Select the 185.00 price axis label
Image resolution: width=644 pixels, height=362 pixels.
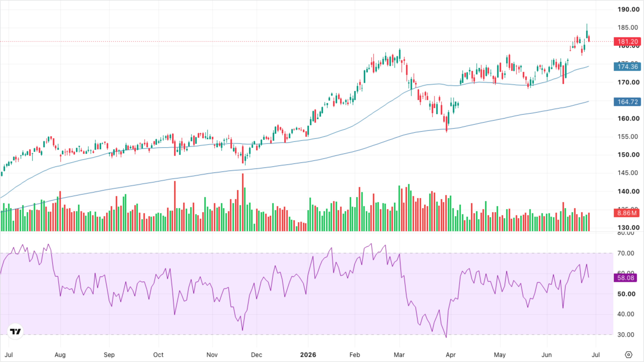coord(628,27)
